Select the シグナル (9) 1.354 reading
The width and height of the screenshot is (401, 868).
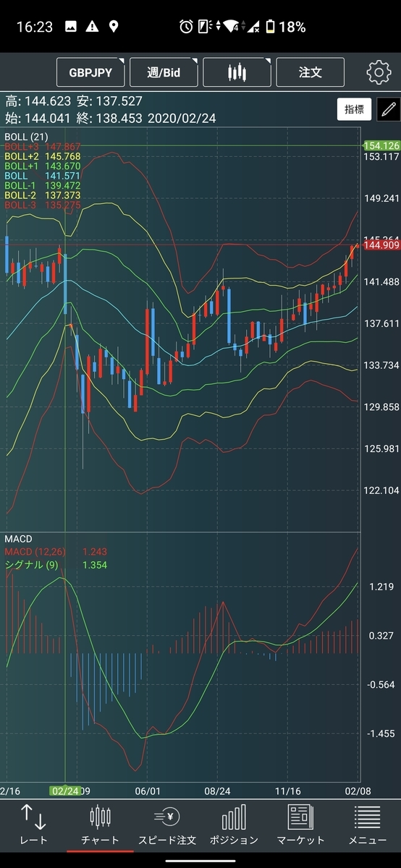[55, 564]
